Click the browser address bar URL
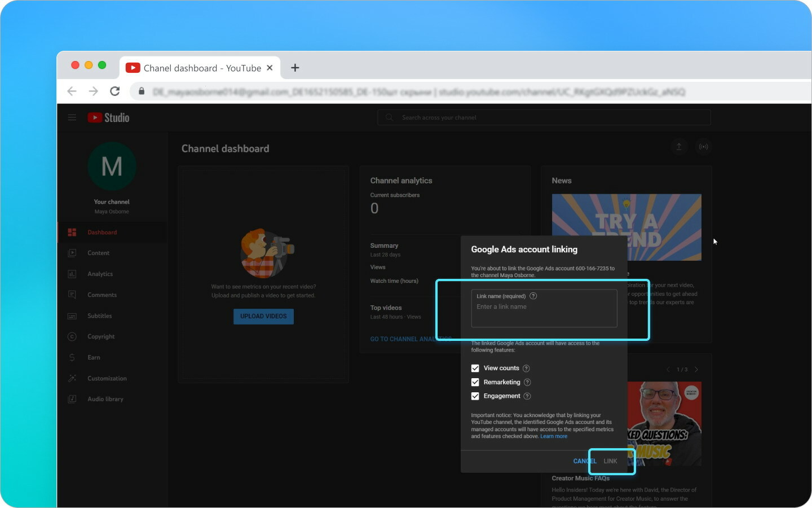Viewport: 812px width, 508px height. coord(418,91)
